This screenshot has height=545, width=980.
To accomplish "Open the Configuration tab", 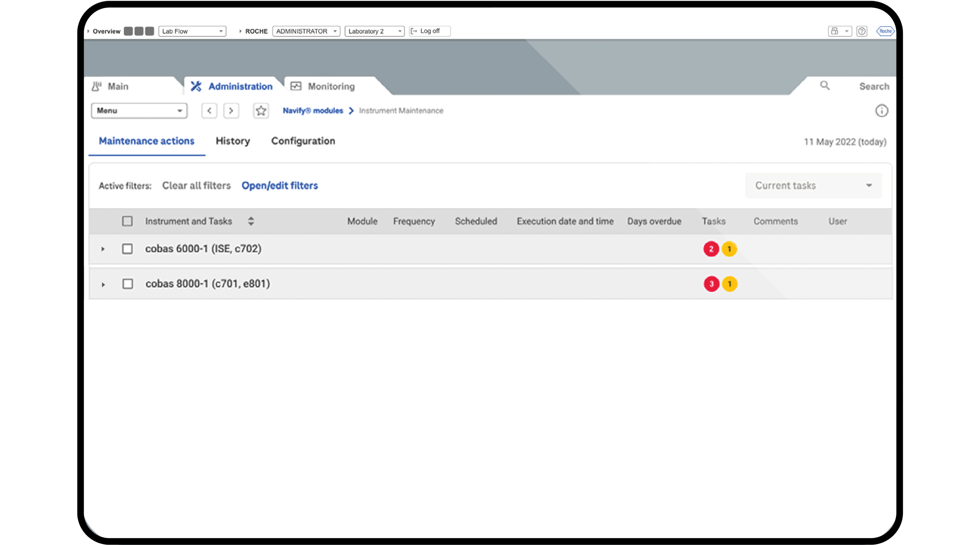I will click(x=303, y=141).
